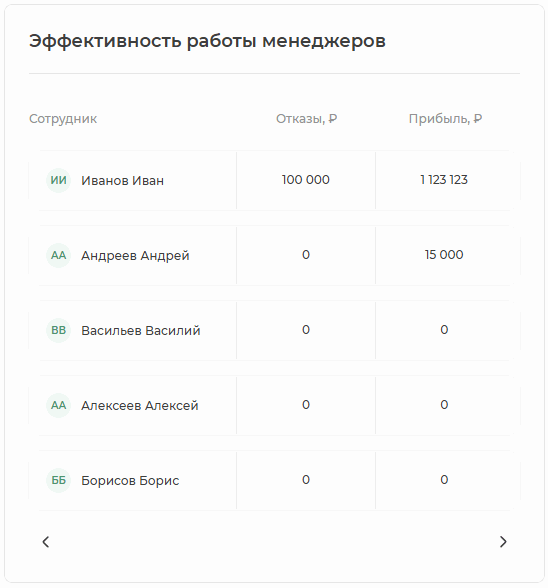
Task: Click the ББ avatar beside Борисов Борис
Action: click(58, 480)
